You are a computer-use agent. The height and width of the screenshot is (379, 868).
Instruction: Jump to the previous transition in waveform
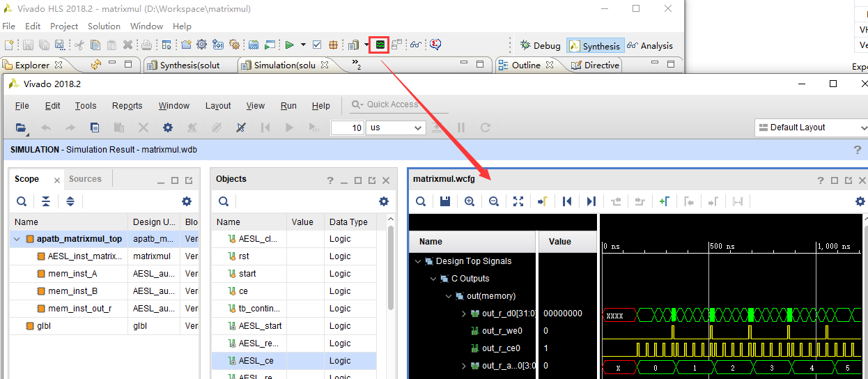(616, 201)
